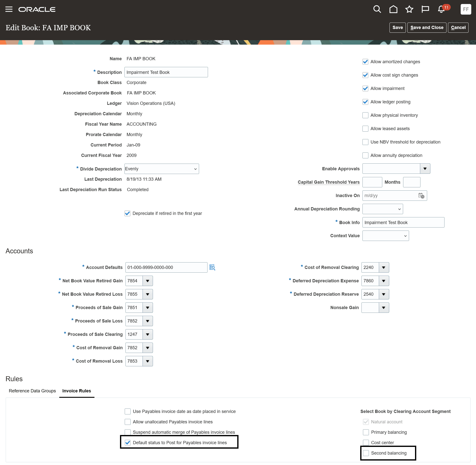Open the notifications bell icon
Viewport: 476px width, 465px height.
pos(441,9)
